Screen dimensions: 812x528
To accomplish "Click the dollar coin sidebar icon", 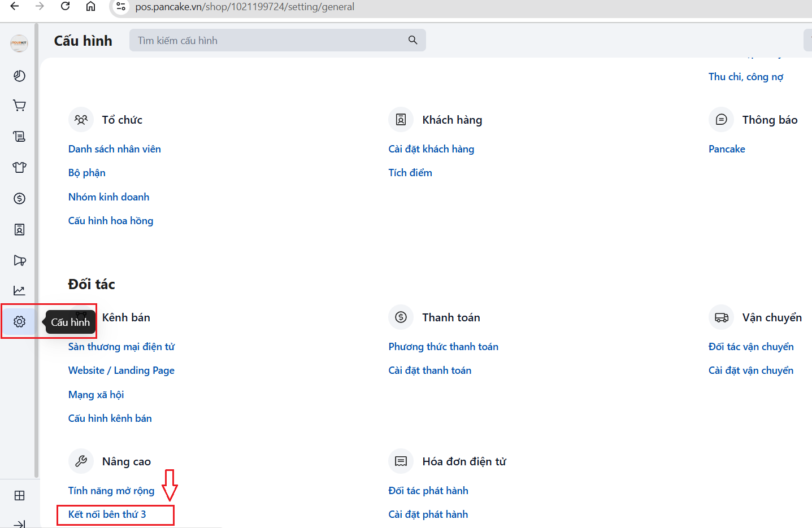I will coord(19,198).
